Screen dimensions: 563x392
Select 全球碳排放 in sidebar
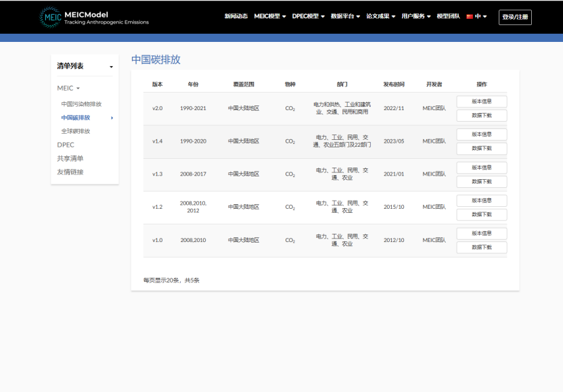pyautogui.click(x=76, y=131)
